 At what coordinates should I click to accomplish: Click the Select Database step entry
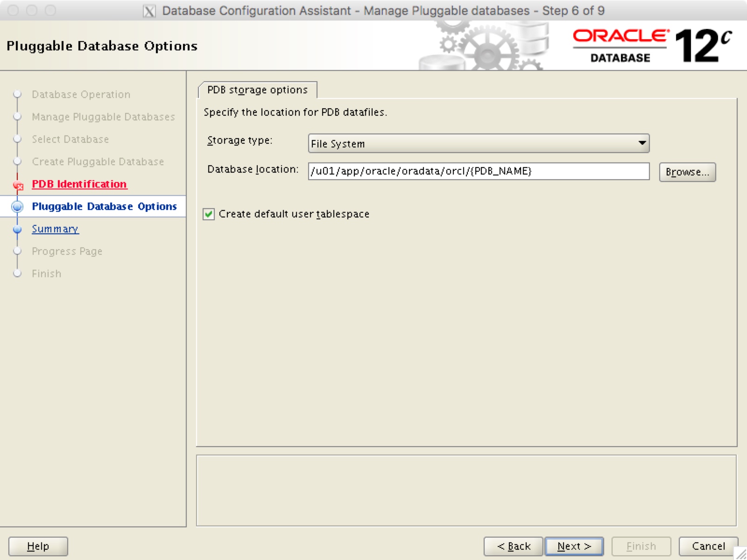tap(70, 139)
